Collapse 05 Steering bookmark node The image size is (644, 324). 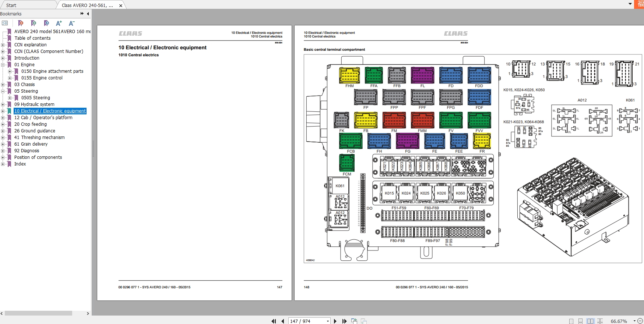3,91
